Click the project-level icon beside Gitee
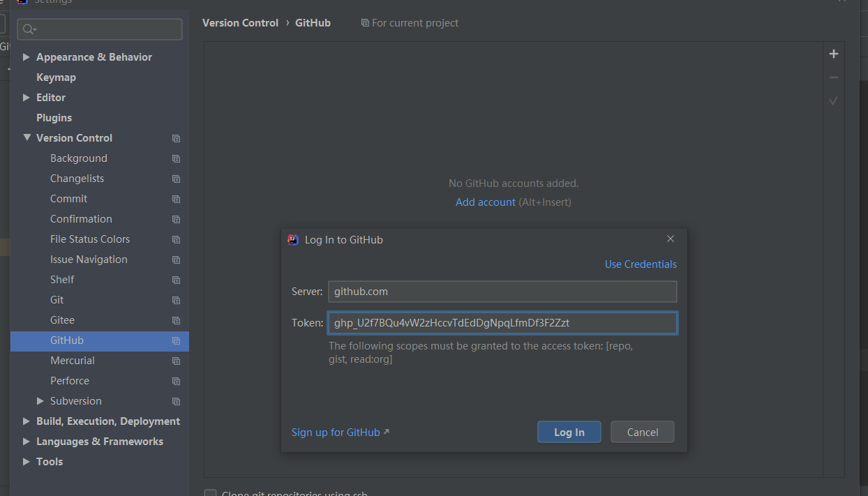Screen dimensions: 868x496 (x=176, y=320)
